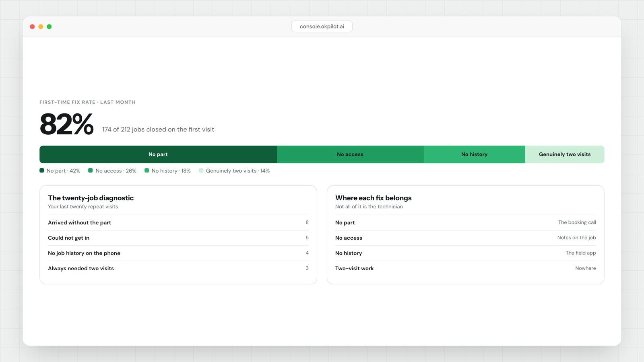Select the 'No history' bar segment
Screen dimensions: 644x362
(x=475, y=154)
